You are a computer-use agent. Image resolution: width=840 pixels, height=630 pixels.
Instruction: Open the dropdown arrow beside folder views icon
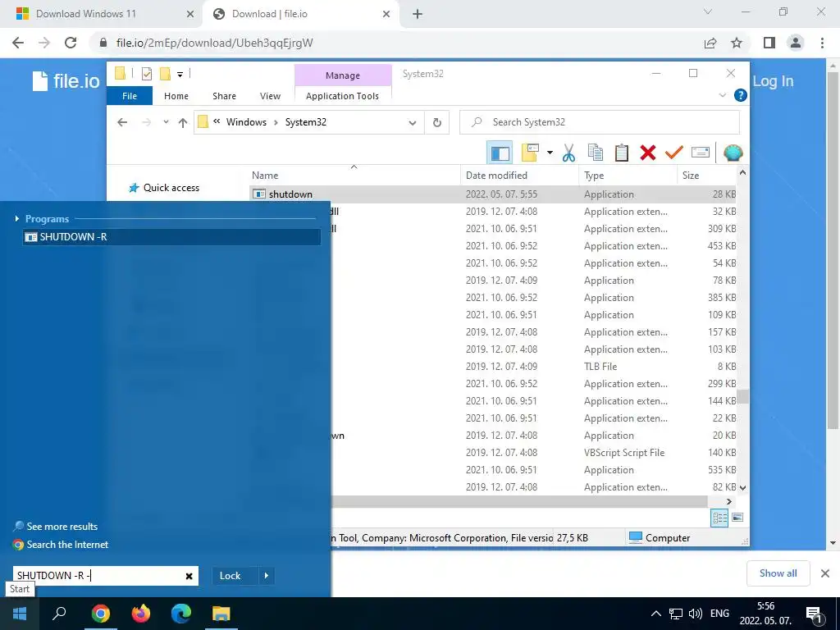coord(550,153)
